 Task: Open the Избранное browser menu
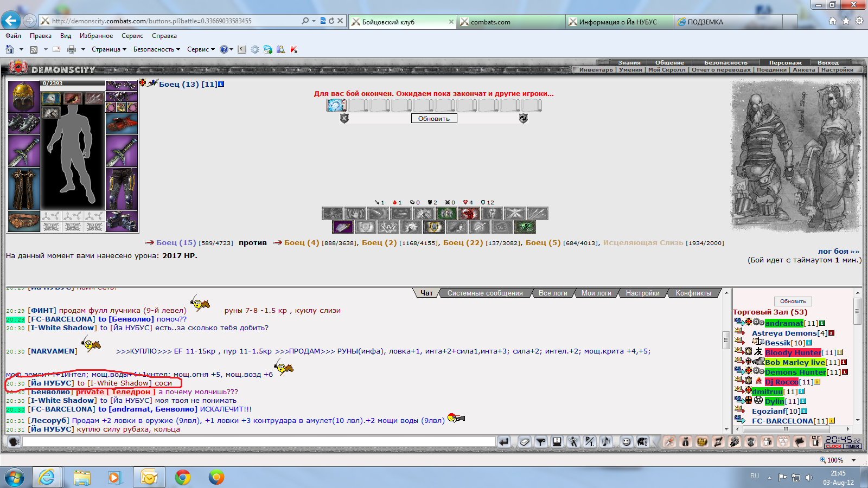(x=96, y=36)
